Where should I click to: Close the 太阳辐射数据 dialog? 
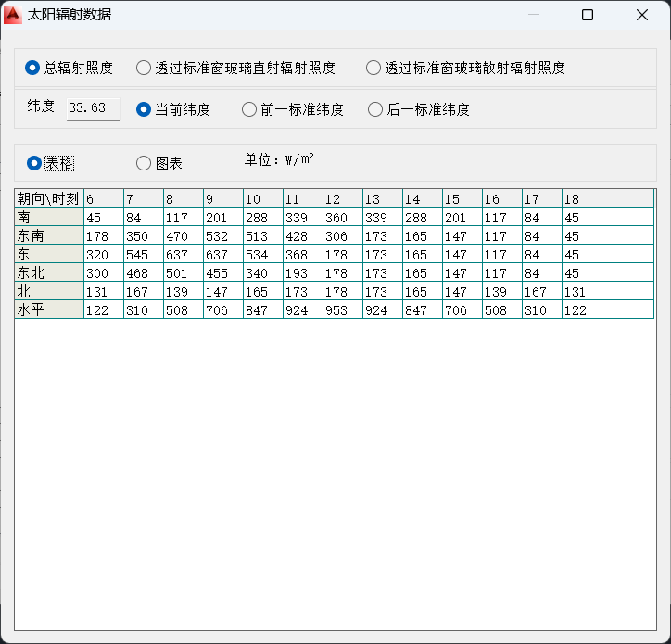click(642, 15)
